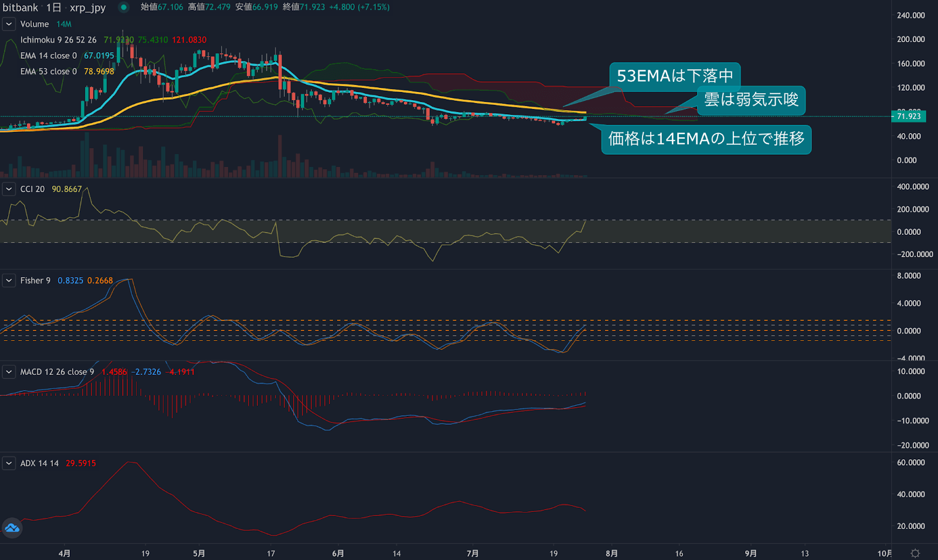
Task: Select the EMA 53 close 0 legend
Action: coord(49,71)
